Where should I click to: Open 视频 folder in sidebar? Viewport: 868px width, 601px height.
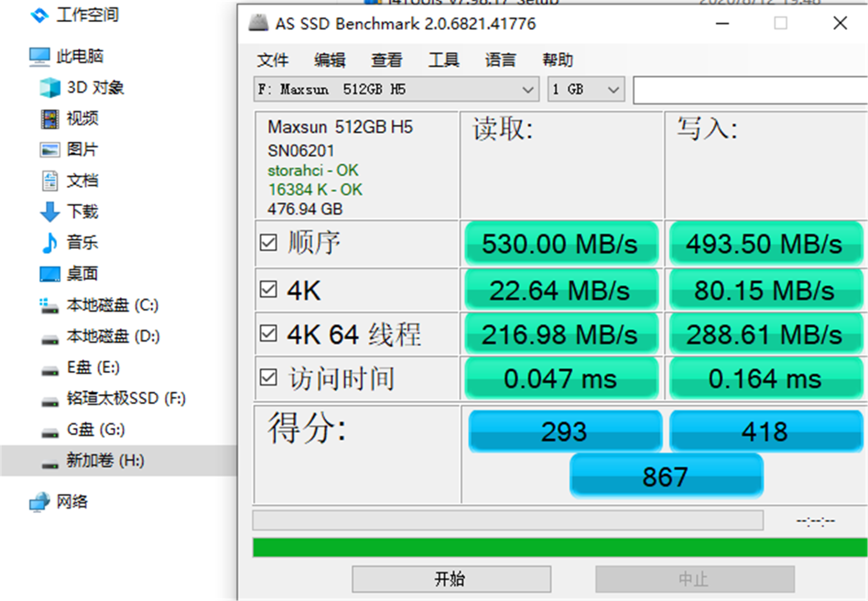(82, 119)
